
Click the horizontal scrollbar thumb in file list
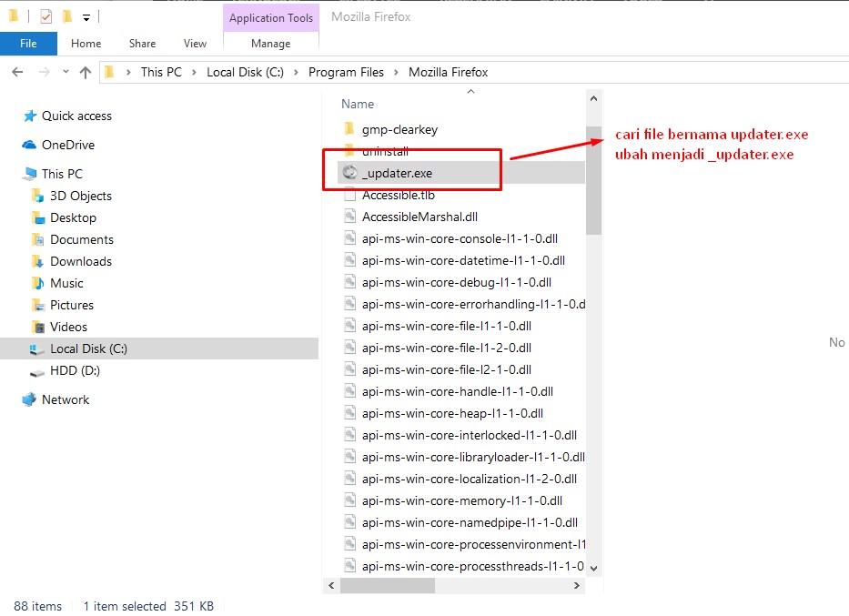click(x=387, y=585)
